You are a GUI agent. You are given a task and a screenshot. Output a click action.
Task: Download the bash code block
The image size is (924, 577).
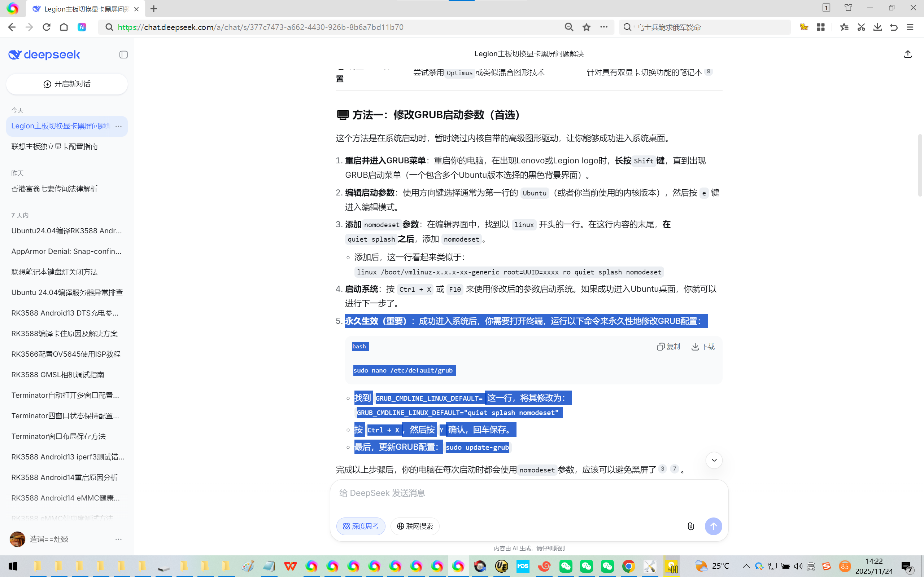pos(703,347)
